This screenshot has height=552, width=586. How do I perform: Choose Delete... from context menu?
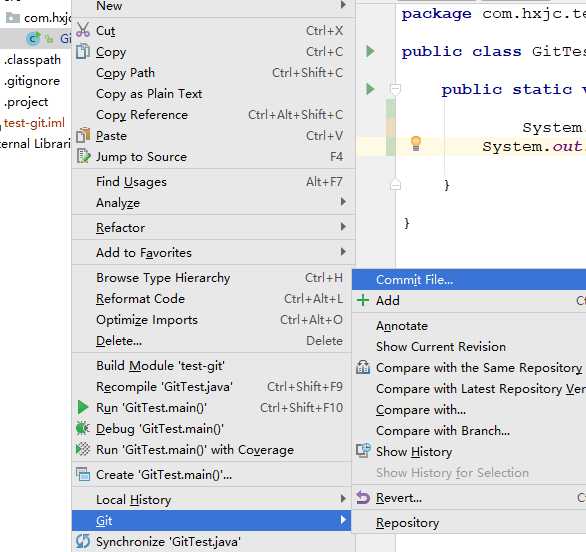pyautogui.click(x=212, y=340)
